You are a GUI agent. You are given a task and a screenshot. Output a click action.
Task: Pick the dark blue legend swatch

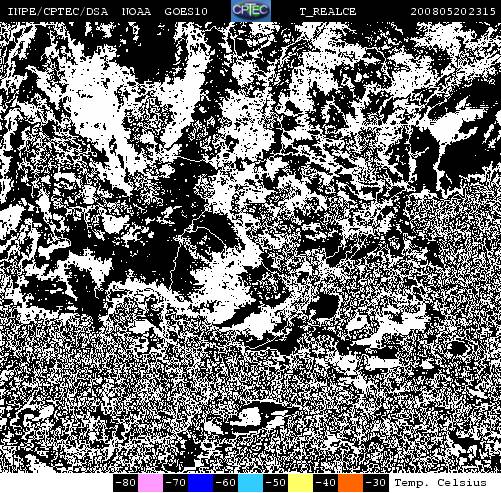click(200, 483)
